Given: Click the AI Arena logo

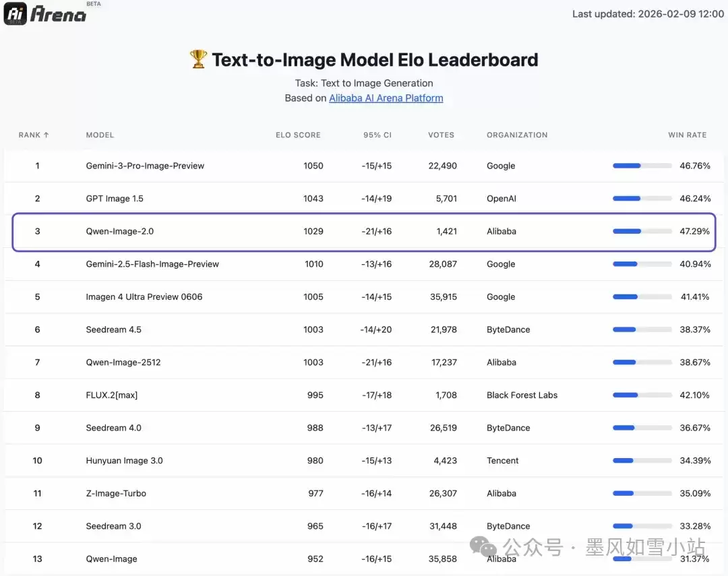Looking at the screenshot, I should 45,13.
